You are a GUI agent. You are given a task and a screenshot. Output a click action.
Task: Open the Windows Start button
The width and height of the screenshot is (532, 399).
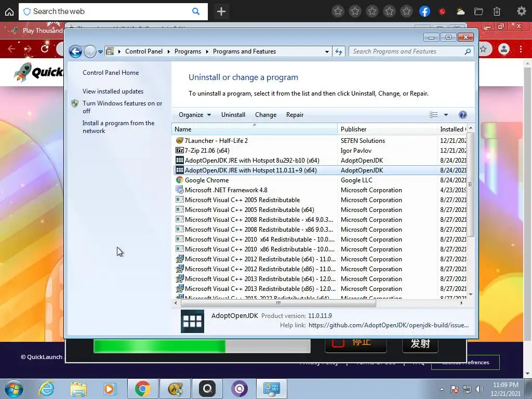click(x=14, y=389)
